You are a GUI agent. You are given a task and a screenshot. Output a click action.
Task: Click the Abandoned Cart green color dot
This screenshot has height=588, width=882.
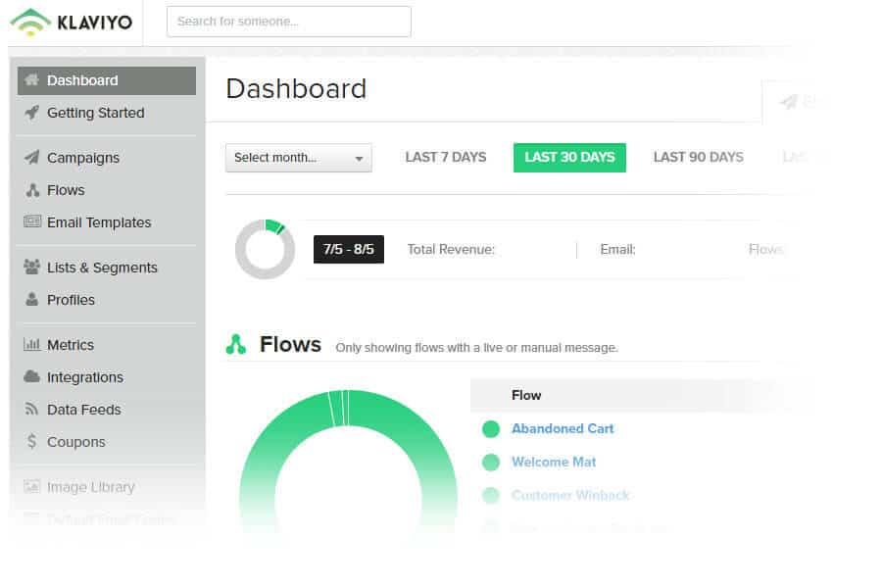[491, 429]
